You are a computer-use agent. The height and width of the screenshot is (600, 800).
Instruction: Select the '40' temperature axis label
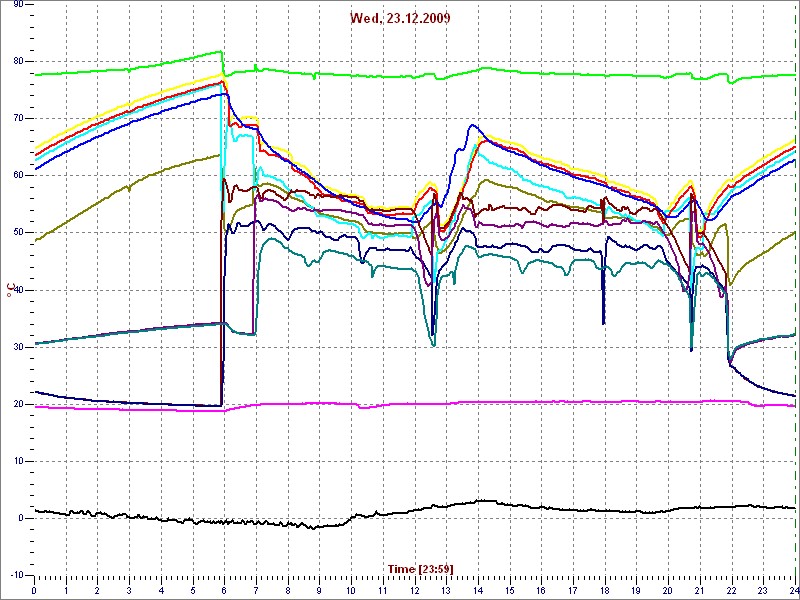tap(17, 290)
